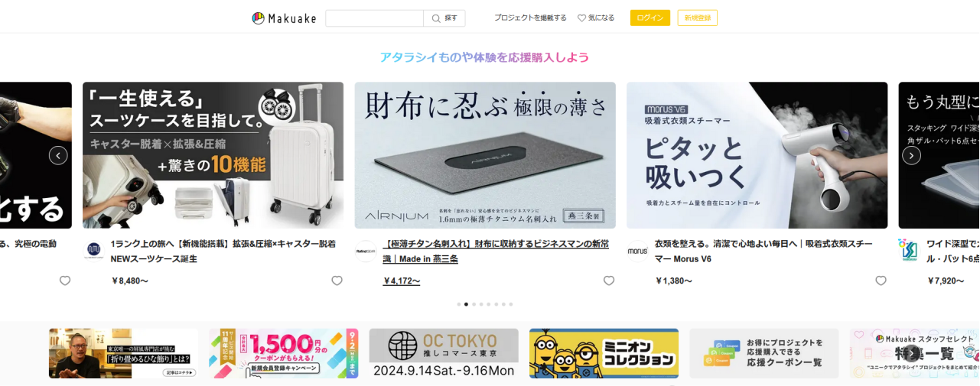Click the Morus project owner avatar

pos(637,251)
